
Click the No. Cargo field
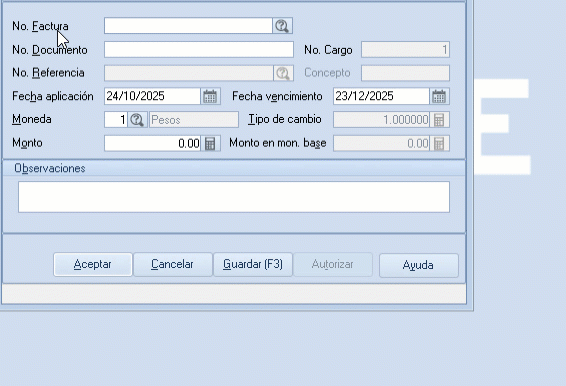[405, 49]
